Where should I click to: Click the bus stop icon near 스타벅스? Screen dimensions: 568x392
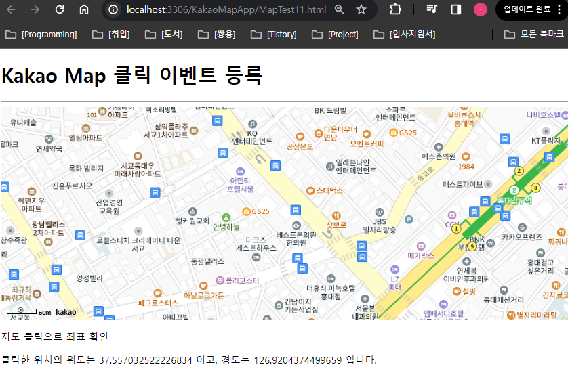(x=296, y=210)
